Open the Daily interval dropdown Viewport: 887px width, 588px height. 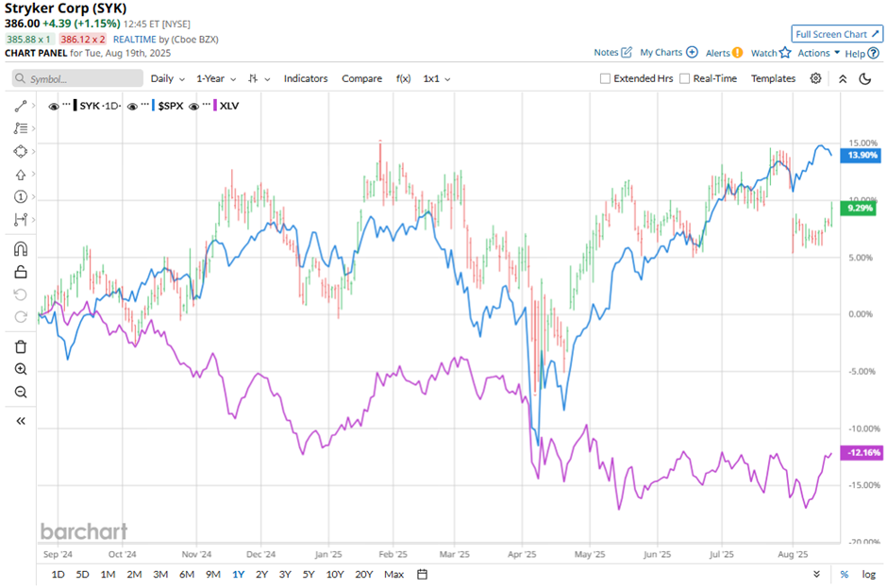pos(167,78)
